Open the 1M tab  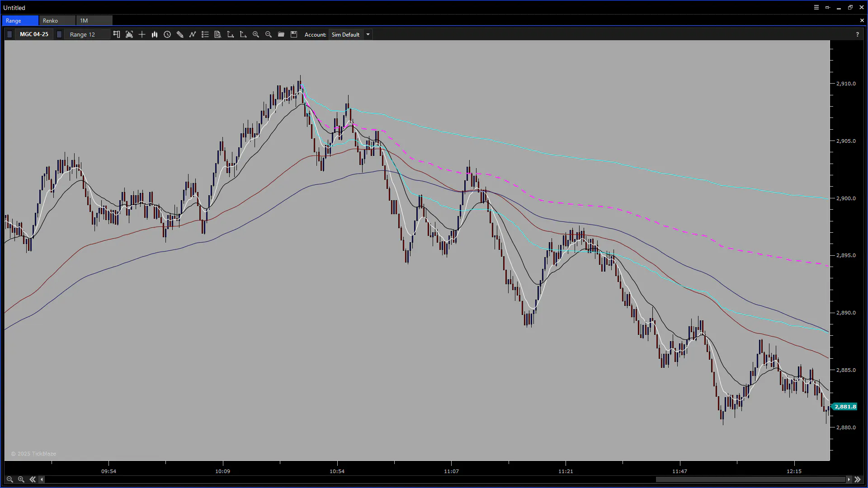coord(94,21)
